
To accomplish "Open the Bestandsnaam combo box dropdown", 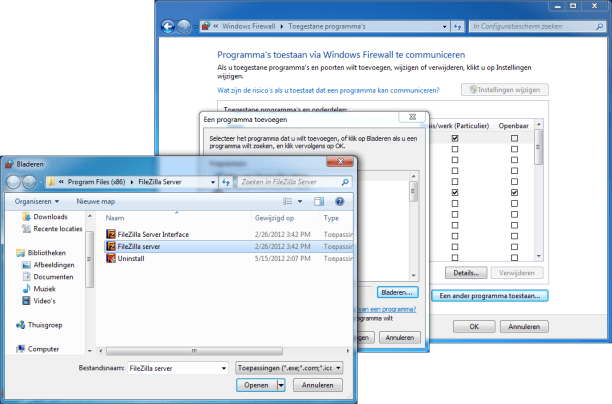I will [224, 368].
